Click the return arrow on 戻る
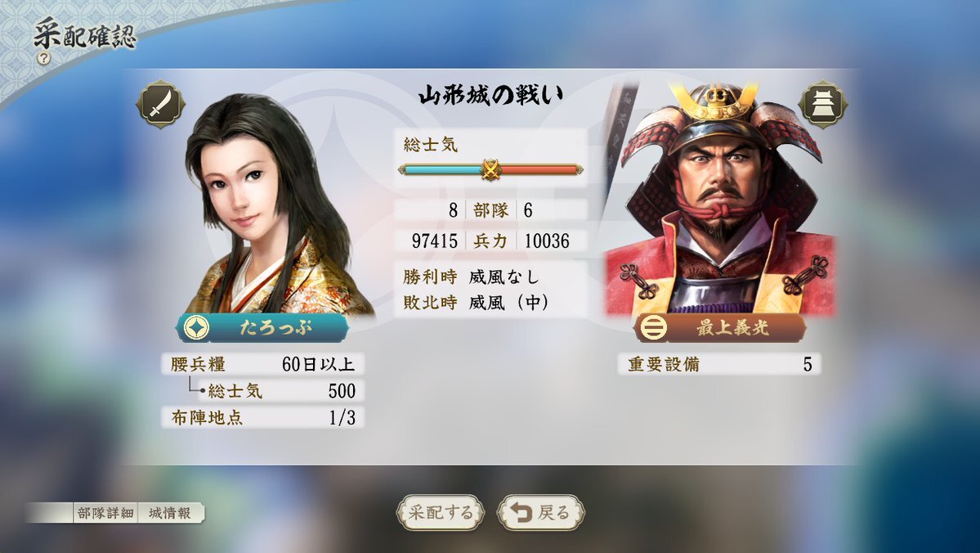Image resolution: width=980 pixels, height=553 pixels. click(521, 512)
